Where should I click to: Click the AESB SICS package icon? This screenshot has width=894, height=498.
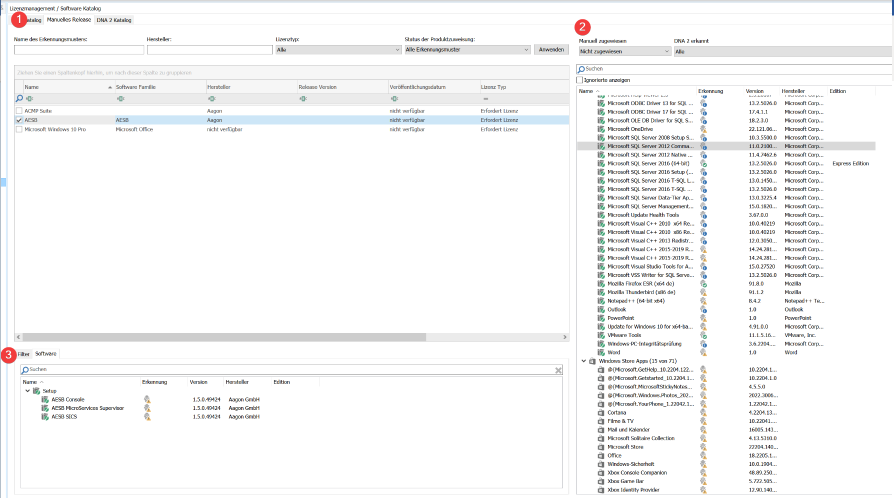point(46,416)
